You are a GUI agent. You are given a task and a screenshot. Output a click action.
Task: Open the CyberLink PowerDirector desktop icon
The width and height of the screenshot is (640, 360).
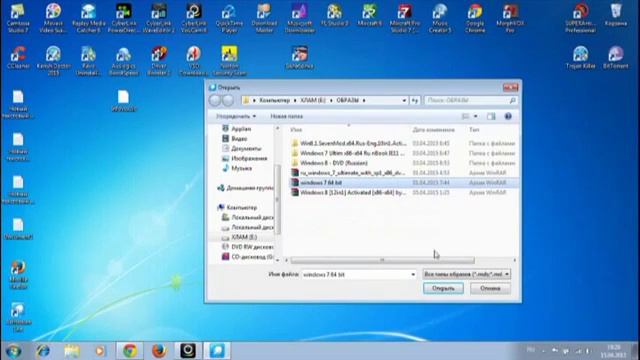124,18
